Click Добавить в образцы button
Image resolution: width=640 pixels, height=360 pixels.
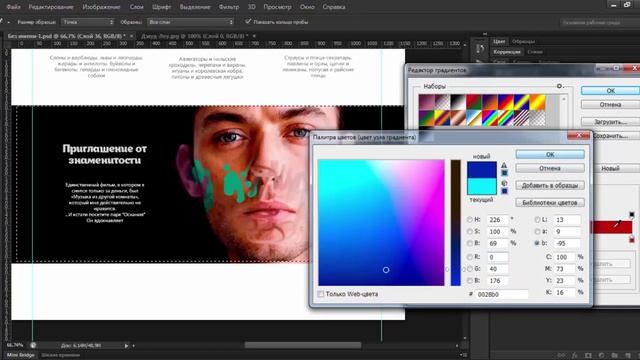pyautogui.click(x=550, y=185)
